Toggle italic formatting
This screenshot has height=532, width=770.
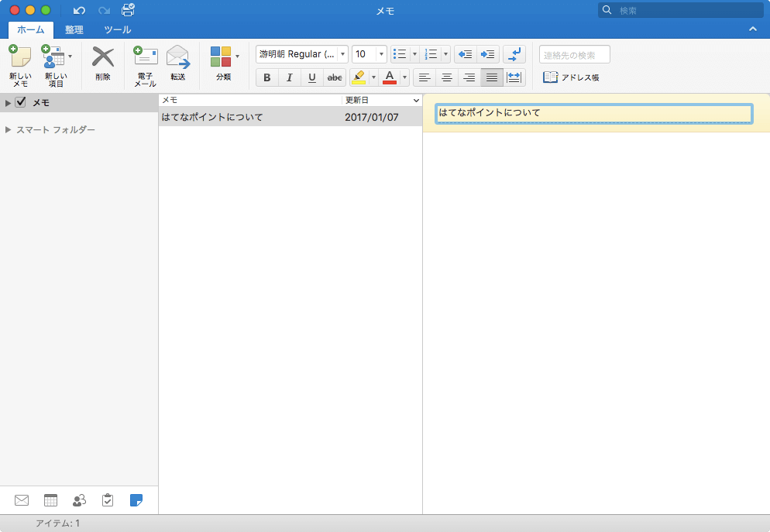pyautogui.click(x=289, y=77)
